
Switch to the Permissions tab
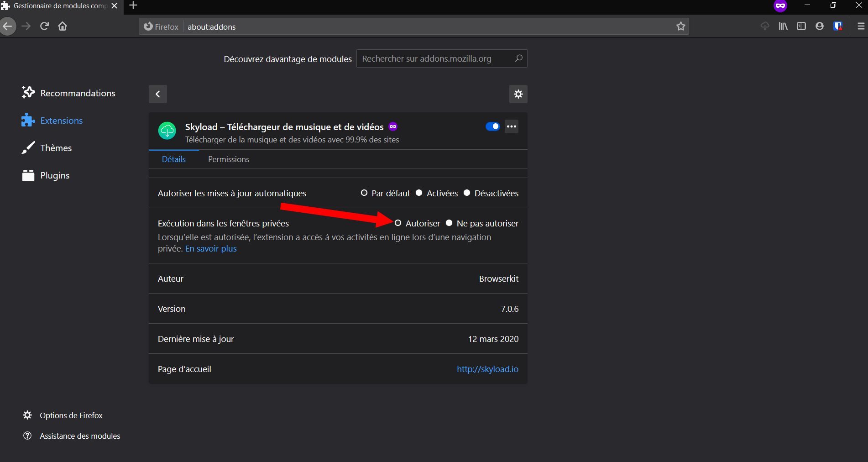229,159
